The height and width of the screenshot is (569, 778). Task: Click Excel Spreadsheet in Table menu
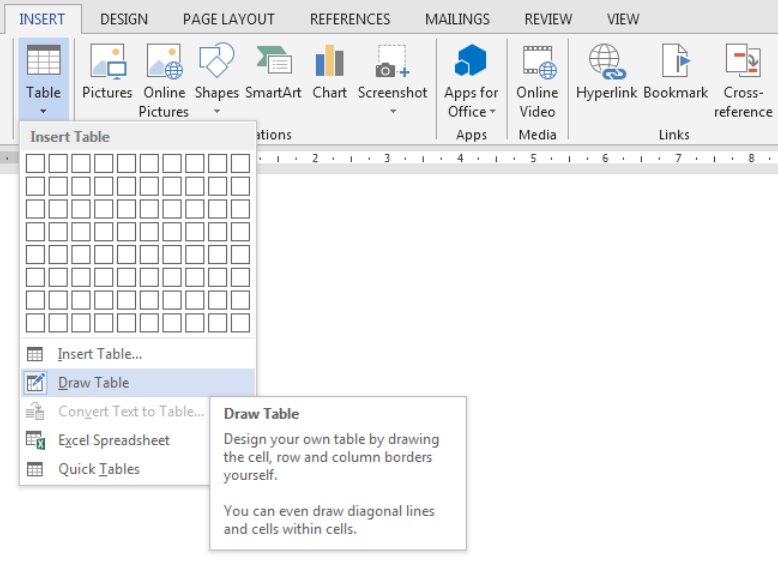[x=113, y=440]
